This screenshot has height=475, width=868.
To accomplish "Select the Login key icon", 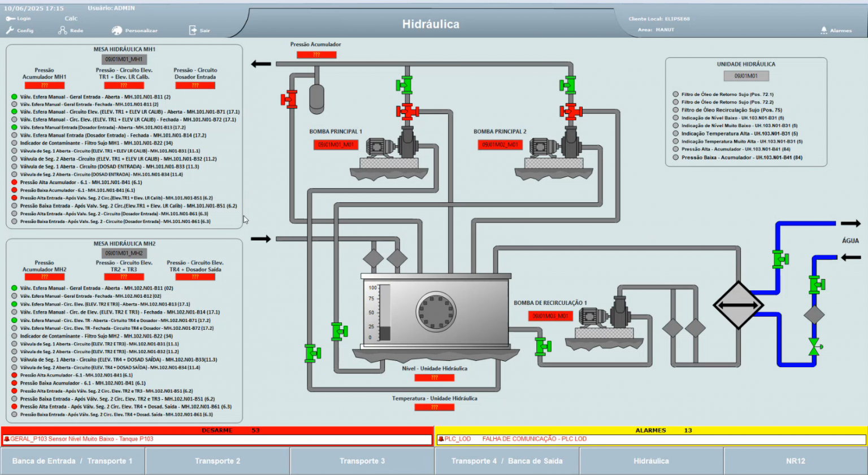I will pos(10,18).
